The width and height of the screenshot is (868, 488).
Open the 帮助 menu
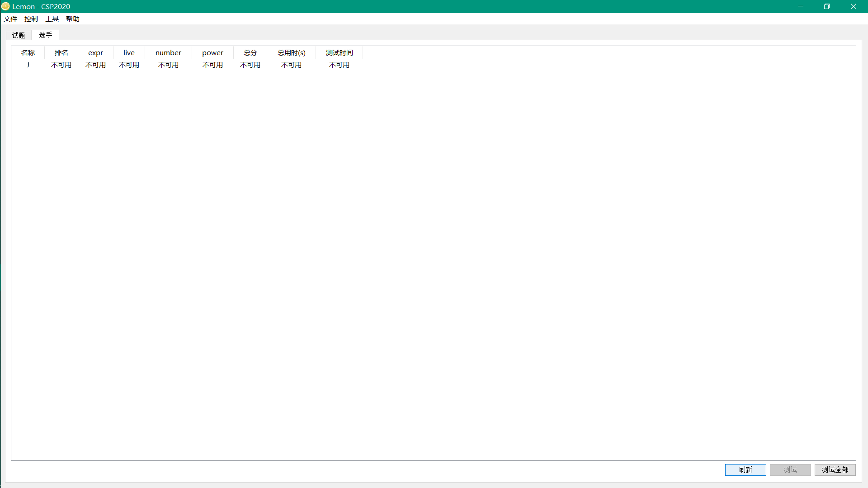[x=73, y=19]
